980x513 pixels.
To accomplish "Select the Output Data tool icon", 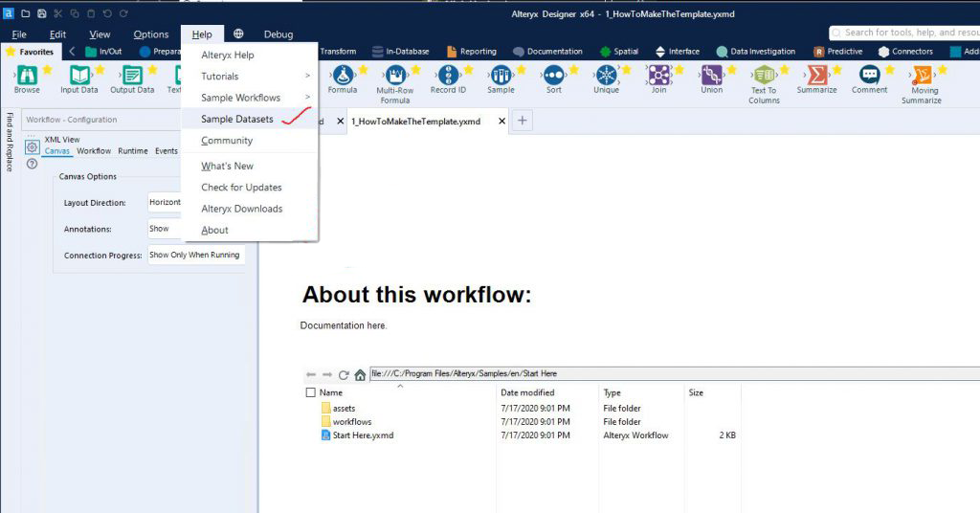I will point(132,75).
